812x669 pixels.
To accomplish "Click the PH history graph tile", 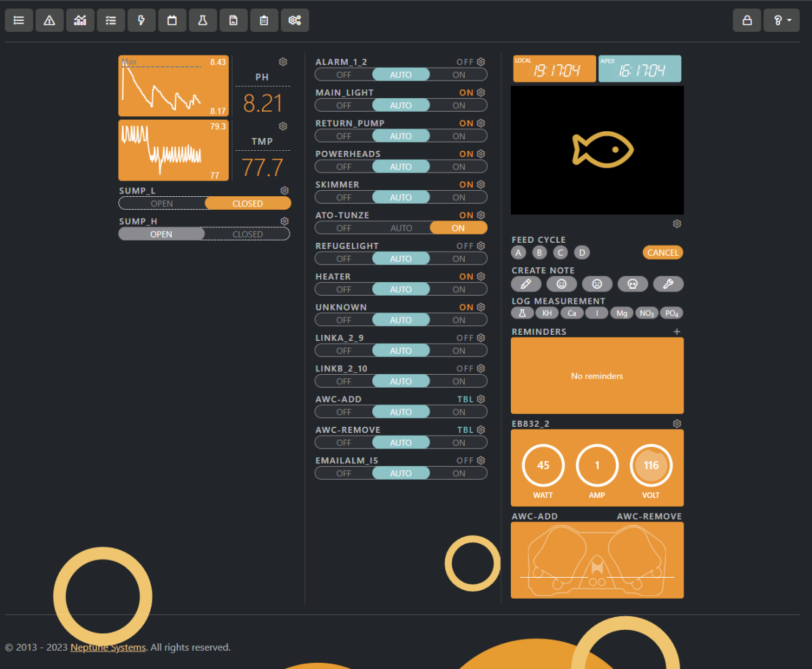I will click(x=174, y=86).
